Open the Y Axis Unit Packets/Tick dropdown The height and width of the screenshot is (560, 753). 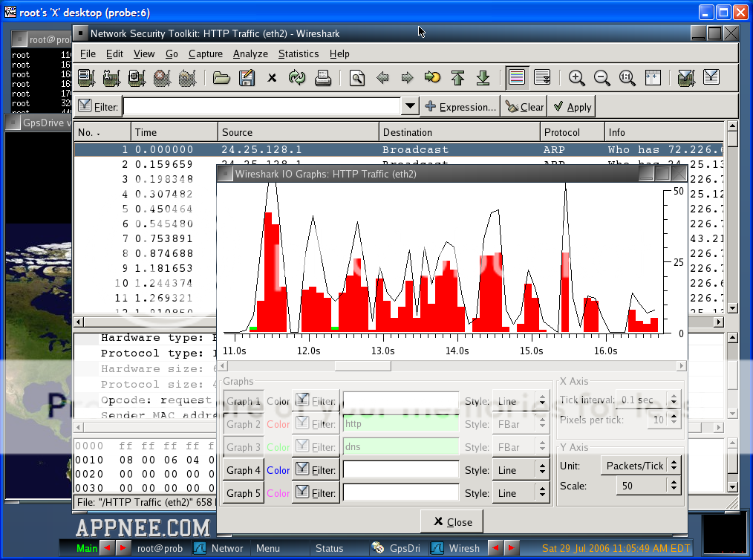641,466
